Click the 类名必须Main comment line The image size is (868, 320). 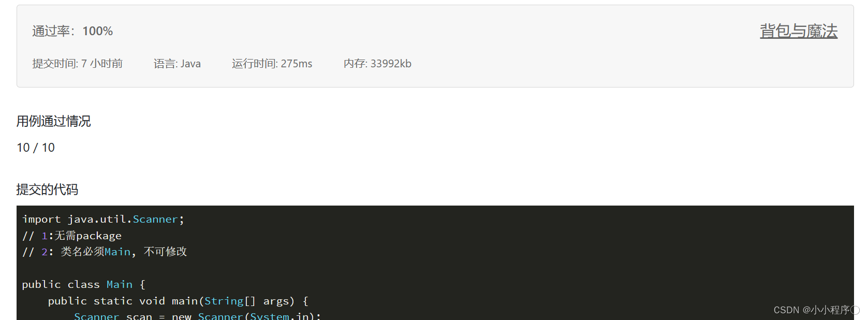click(x=105, y=252)
